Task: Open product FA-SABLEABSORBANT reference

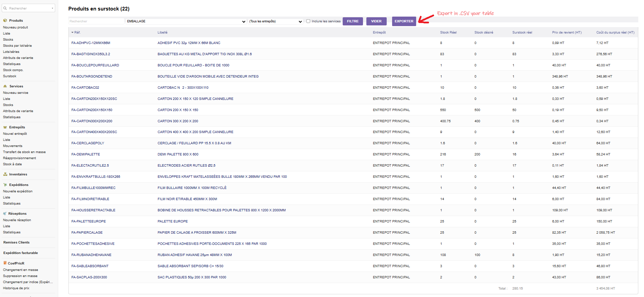Action: [x=90, y=266]
